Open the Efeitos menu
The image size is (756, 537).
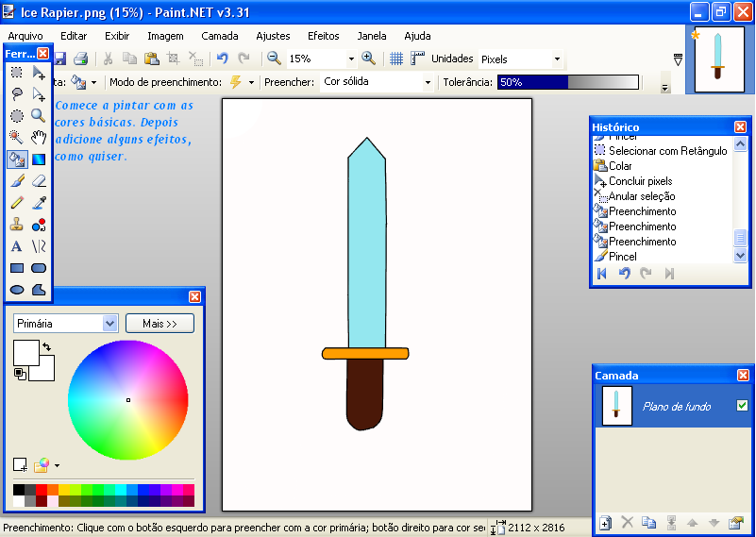[323, 36]
